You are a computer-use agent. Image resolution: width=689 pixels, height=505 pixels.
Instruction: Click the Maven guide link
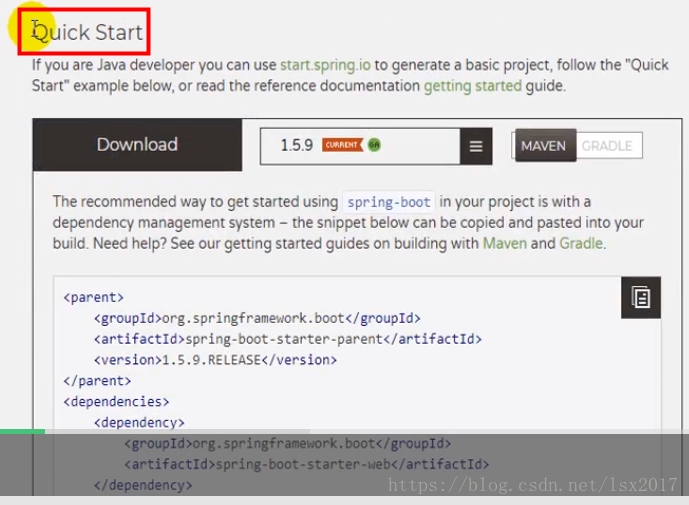504,243
